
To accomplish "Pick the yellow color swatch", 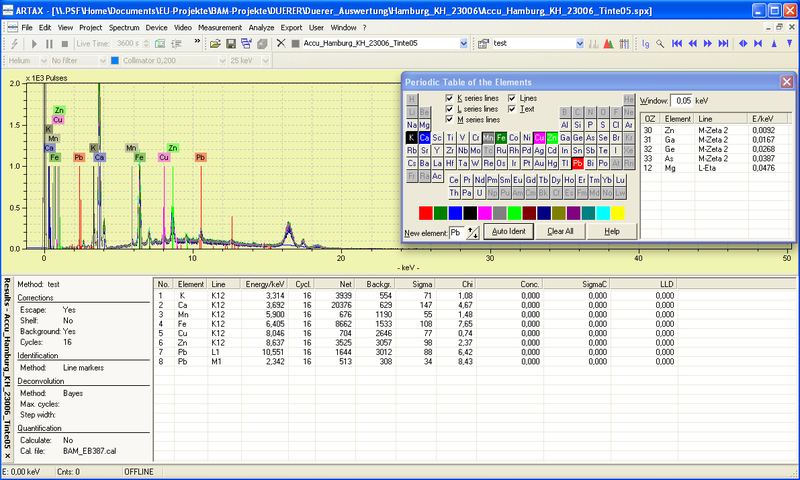I will (x=617, y=213).
